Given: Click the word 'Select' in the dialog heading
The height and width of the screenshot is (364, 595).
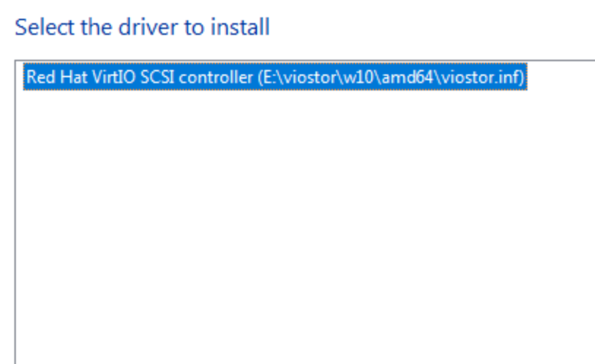Looking at the screenshot, I should pos(45,27).
